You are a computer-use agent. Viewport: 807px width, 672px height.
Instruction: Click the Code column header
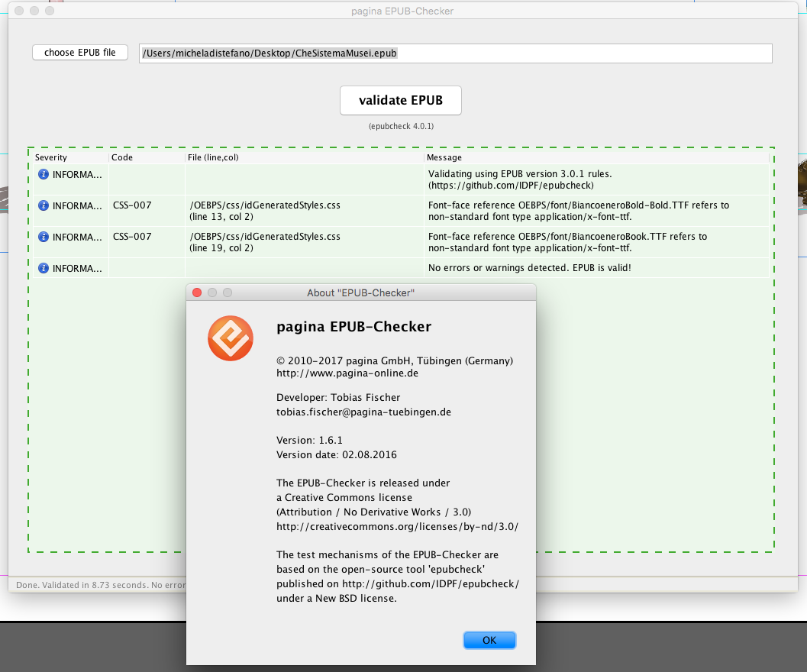147,157
